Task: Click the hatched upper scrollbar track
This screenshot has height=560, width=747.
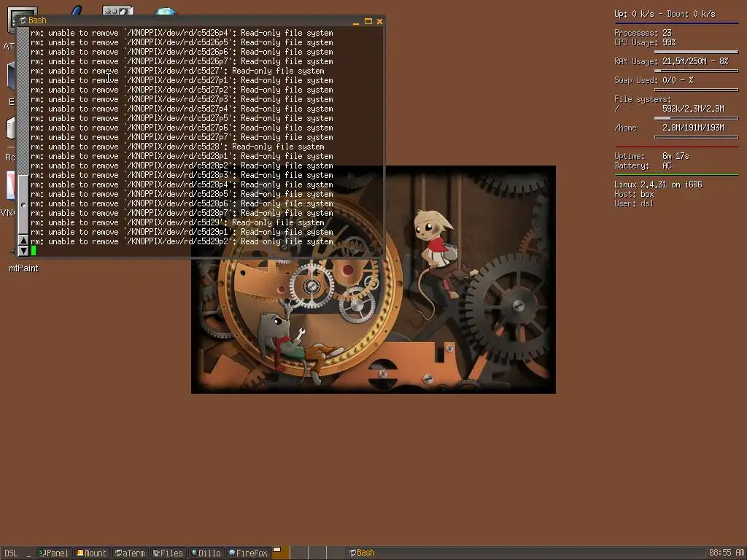Action: [23, 101]
